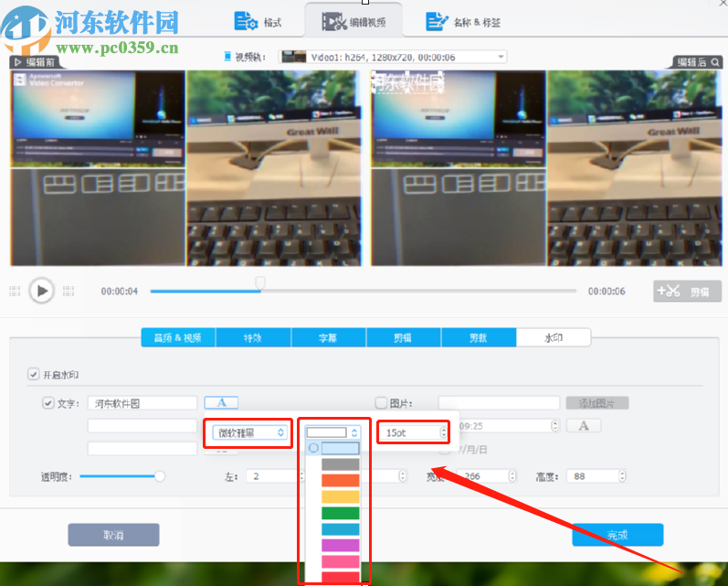Select the 剪裁 crop tab
The height and width of the screenshot is (586, 728).
pos(479,338)
